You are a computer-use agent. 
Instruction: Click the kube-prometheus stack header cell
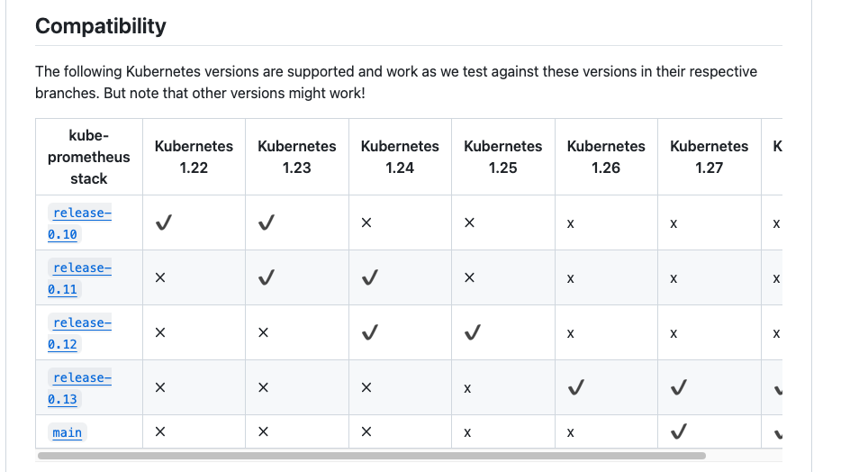88,157
